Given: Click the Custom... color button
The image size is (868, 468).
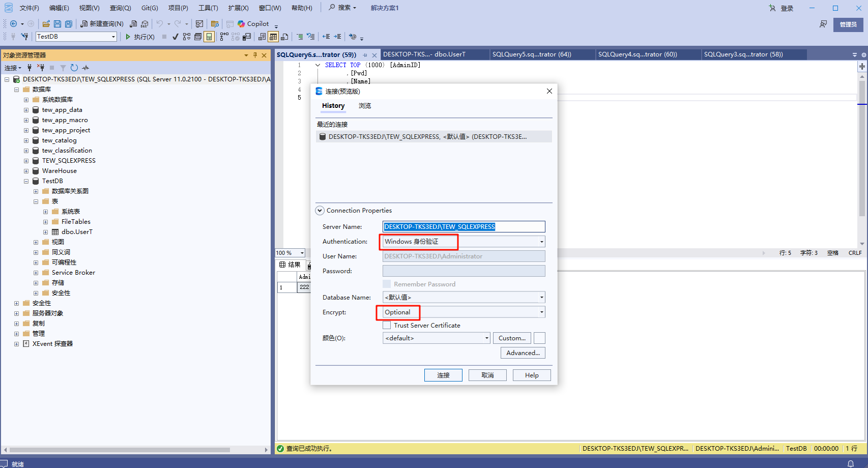Looking at the screenshot, I should 512,338.
